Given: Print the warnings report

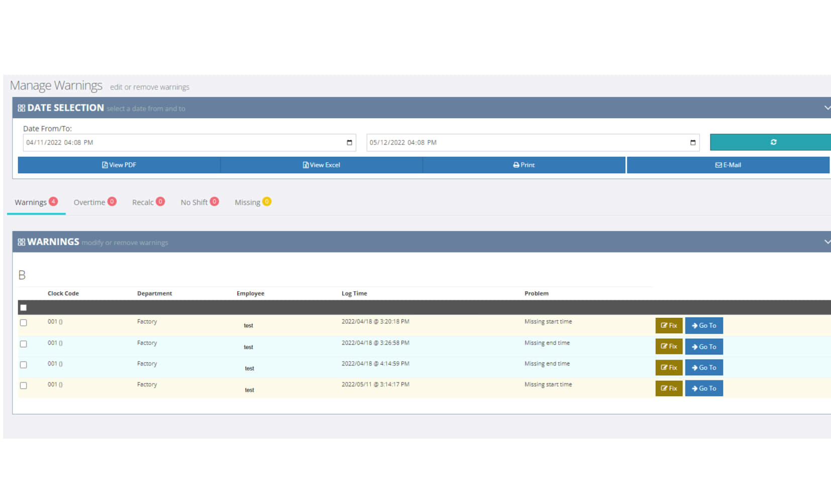Looking at the screenshot, I should [524, 165].
